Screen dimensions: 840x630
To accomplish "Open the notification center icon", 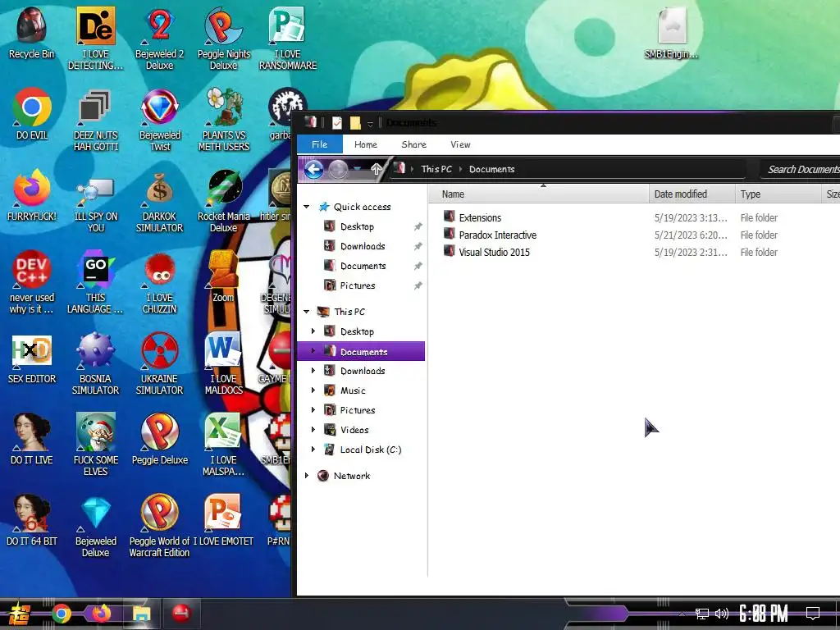I will click(813, 613).
